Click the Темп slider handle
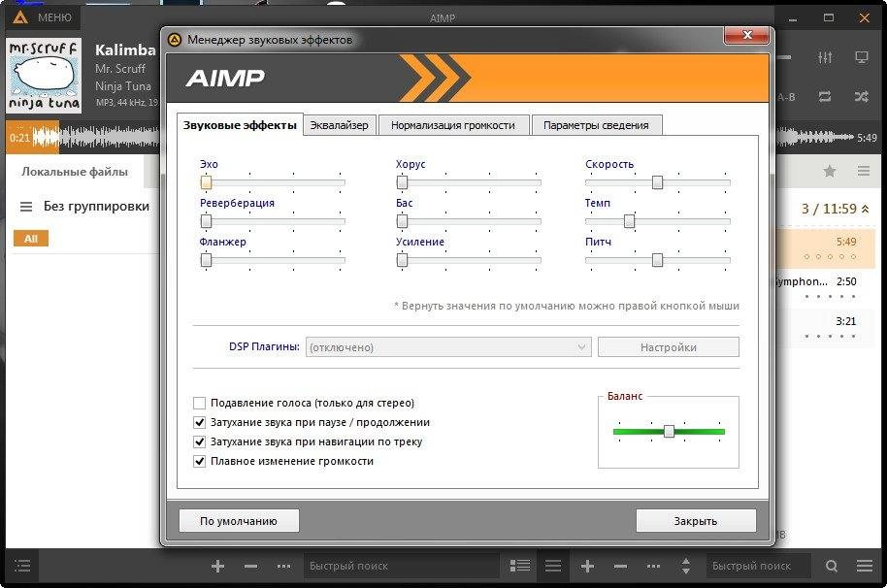This screenshot has height=588, width=887. [629, 221]
